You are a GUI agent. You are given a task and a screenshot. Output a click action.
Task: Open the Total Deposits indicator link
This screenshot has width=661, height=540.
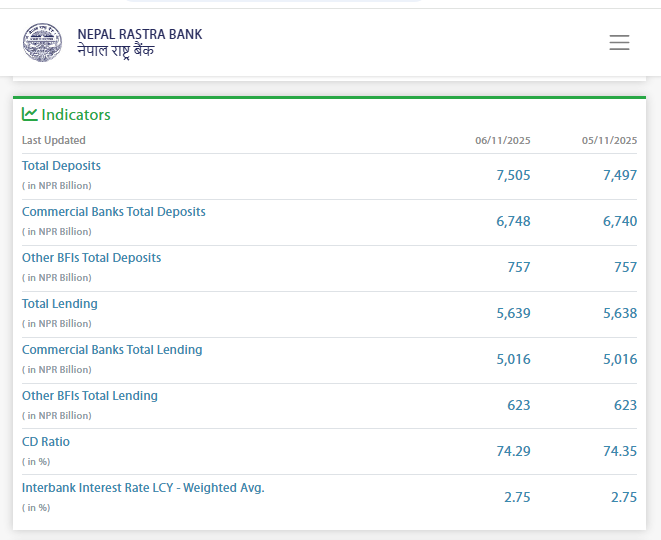(x=61, y=166)
